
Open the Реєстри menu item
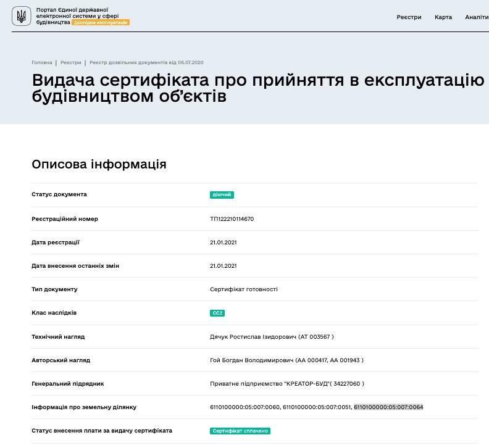(x=409, y=17)
